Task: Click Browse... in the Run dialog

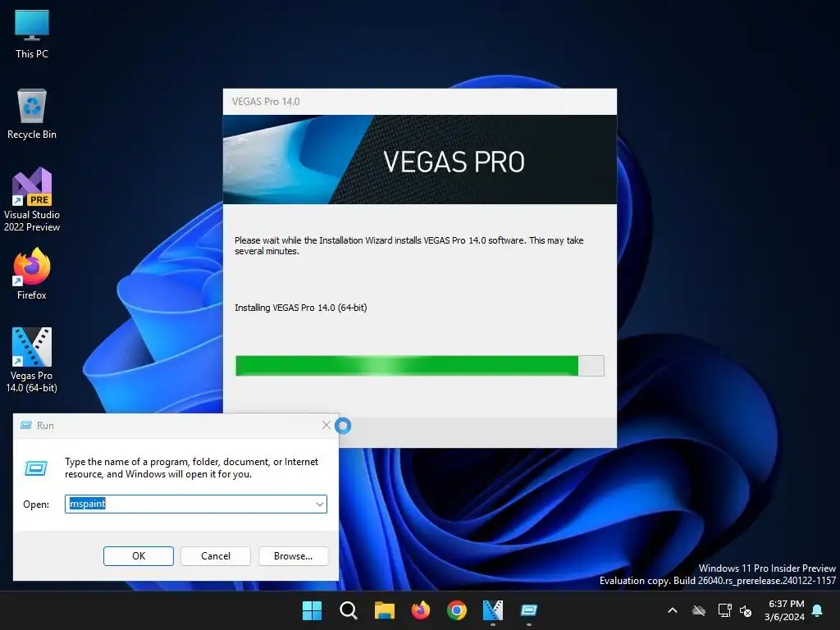Action: [293, 556]
